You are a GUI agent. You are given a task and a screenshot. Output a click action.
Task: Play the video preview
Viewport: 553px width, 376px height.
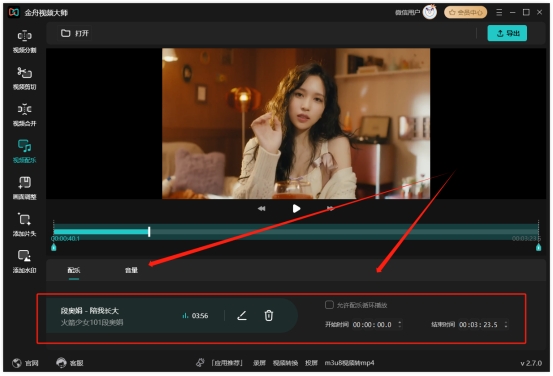click(296, 209)
